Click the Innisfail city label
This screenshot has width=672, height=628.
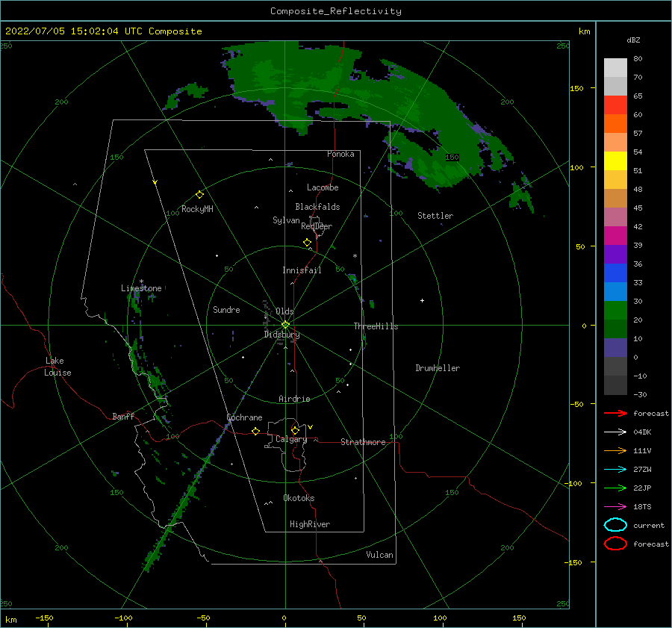pos(302,270)
